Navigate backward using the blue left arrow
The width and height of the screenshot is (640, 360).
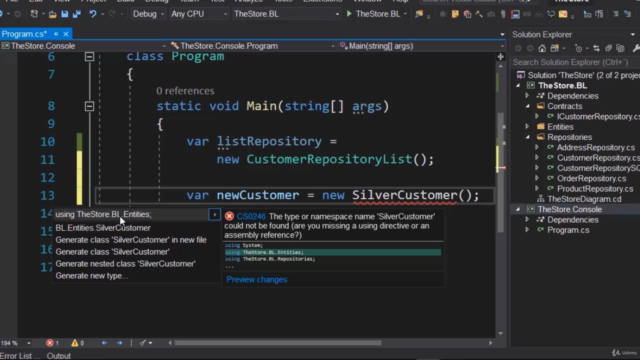[104, 343]
